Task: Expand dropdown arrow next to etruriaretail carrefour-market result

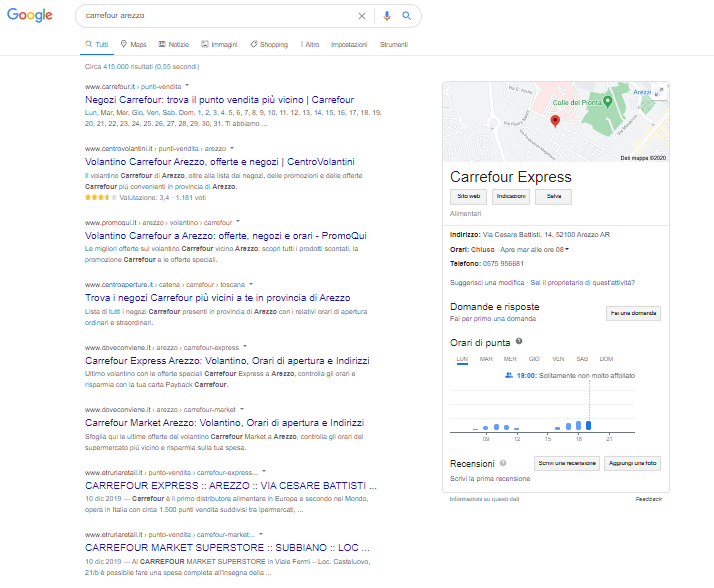Action: click(x=261, y=534)
